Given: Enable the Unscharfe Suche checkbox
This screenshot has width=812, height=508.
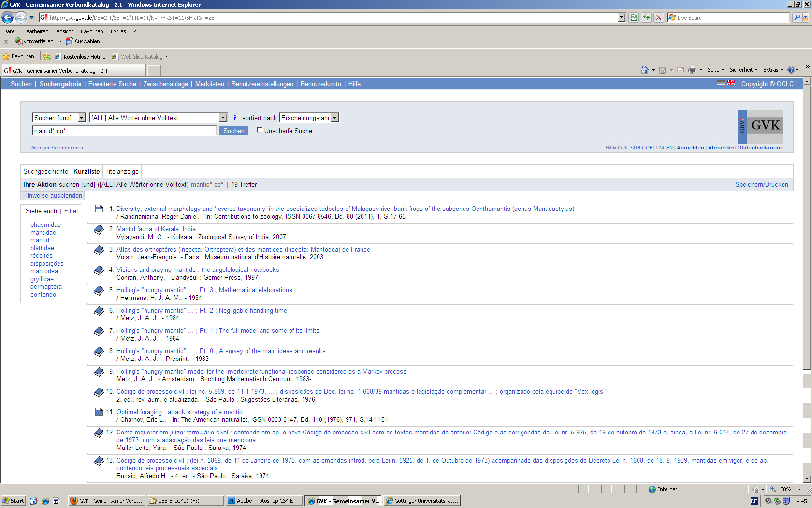Looking at the screenshot, I should tap(260, 130).
